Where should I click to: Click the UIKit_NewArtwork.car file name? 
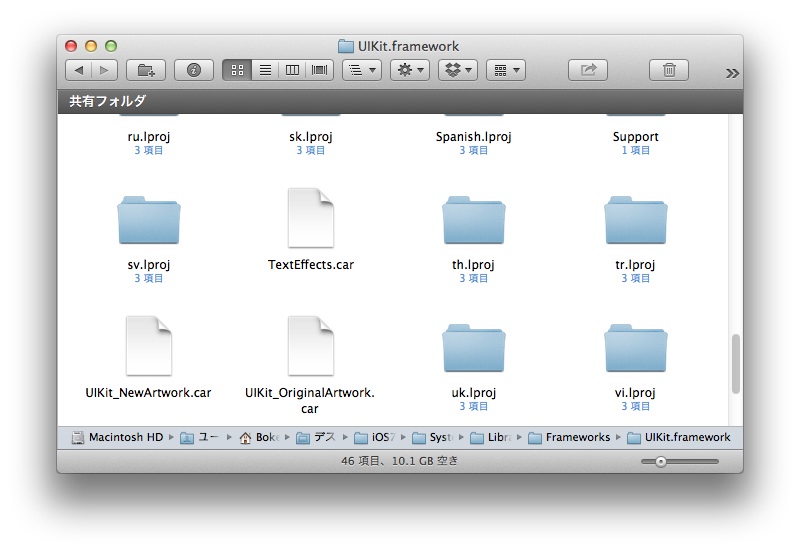[x=148, y=393]
